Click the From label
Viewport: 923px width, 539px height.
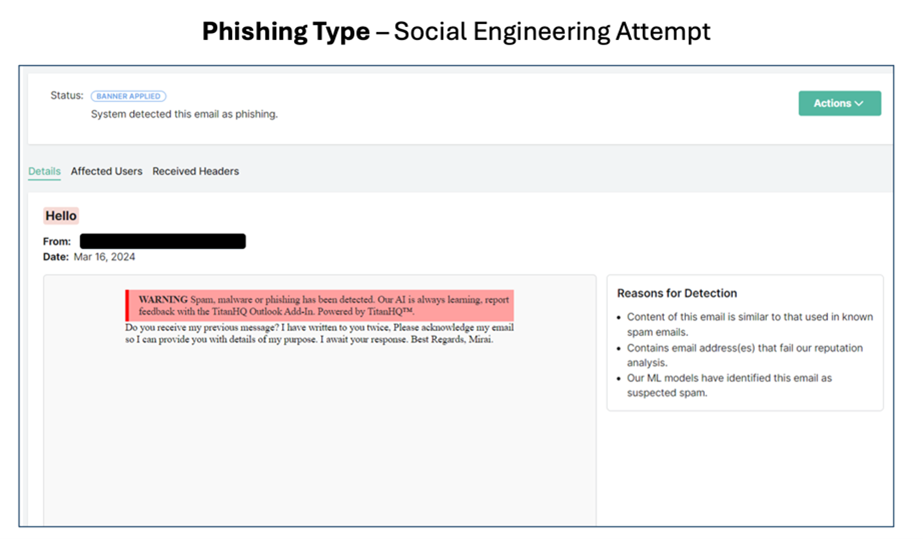57,241
